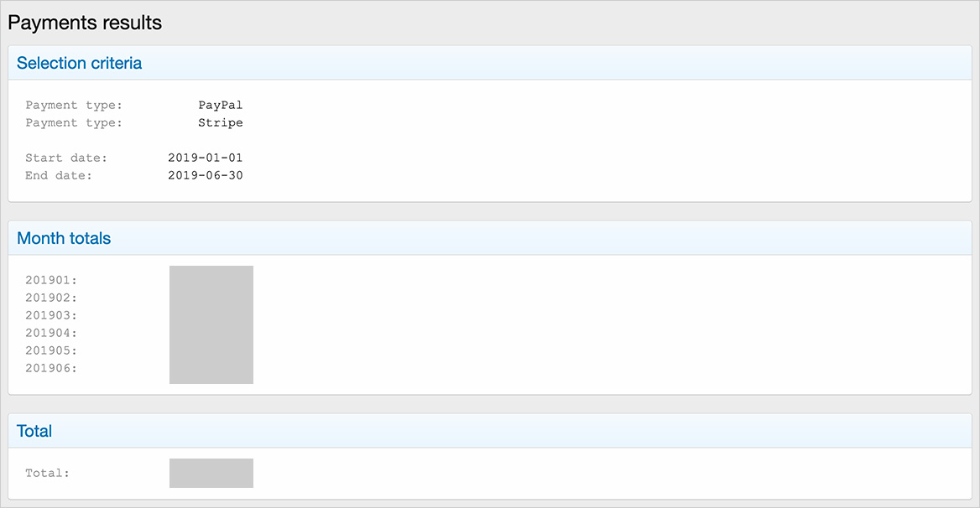
Task: Click the Payments results page title
Action: 85,23
